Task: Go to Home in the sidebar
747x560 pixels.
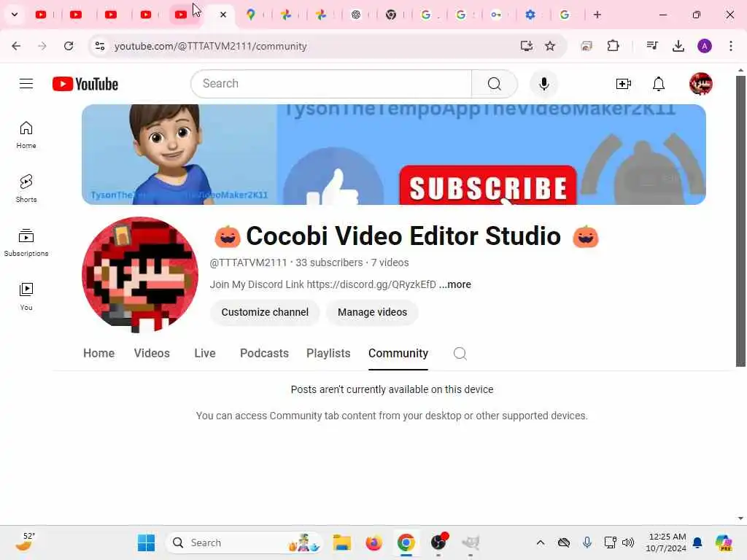Action: [x=26, y=135]
